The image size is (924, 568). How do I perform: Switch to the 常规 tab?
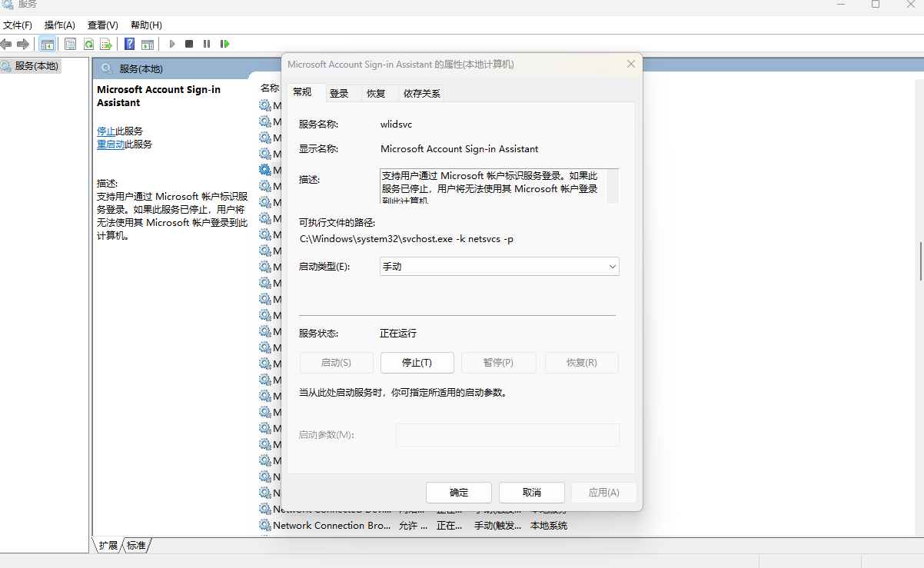(303, 92)
